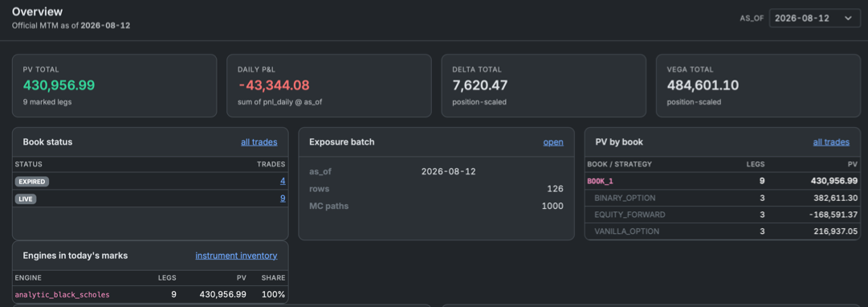Click the SHARE column header

click(x=274, y=277)
